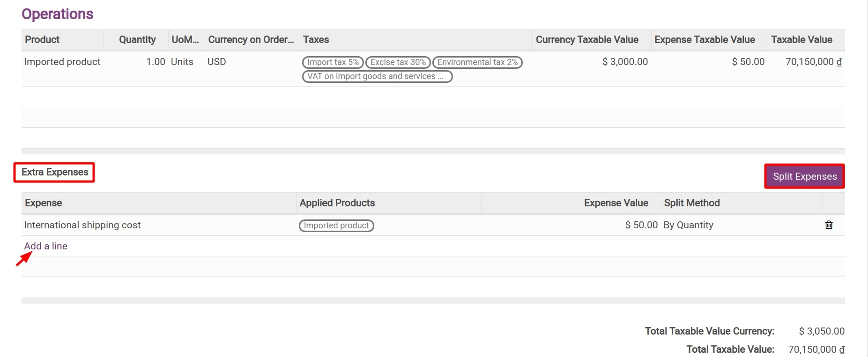Remove the Environmental tax 2% tag
Viewport: 868px width, 357px height.
tap(476, 62)
